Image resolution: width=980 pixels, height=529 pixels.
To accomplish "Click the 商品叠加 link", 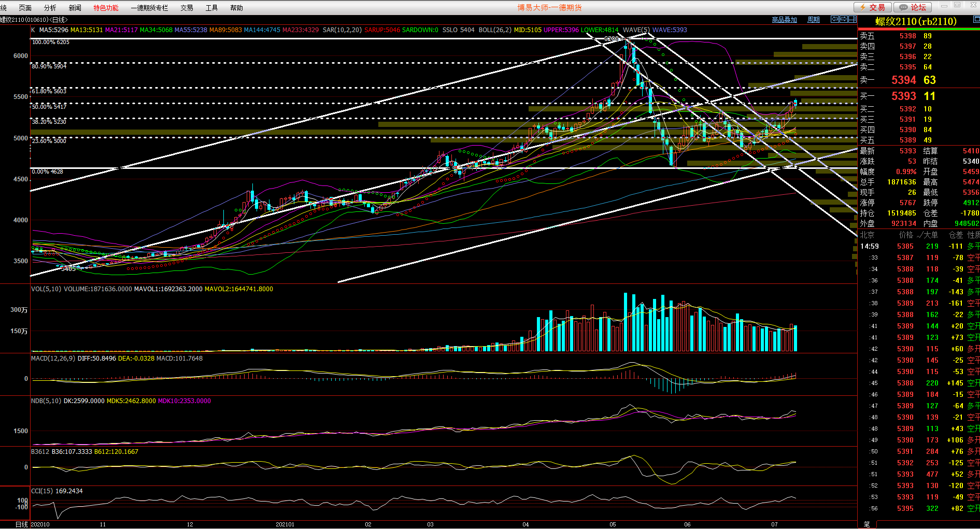I will tap(784, 20).
